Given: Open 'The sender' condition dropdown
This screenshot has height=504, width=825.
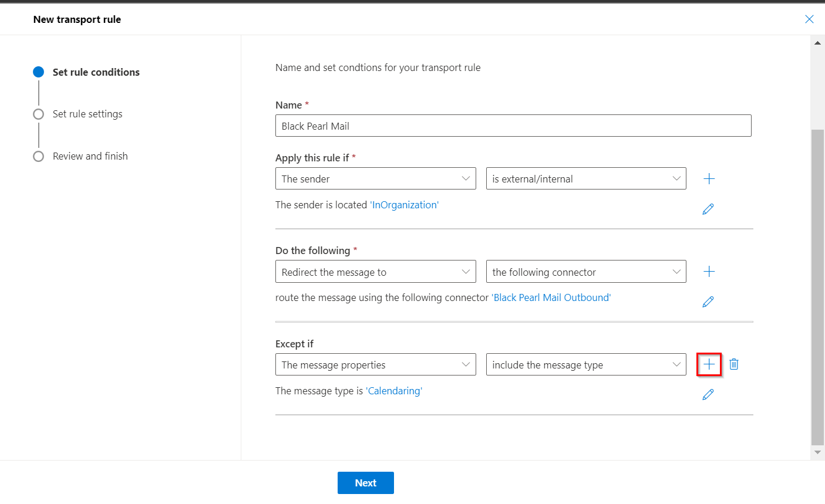Looking at the screenshot, I should [375, 179].
